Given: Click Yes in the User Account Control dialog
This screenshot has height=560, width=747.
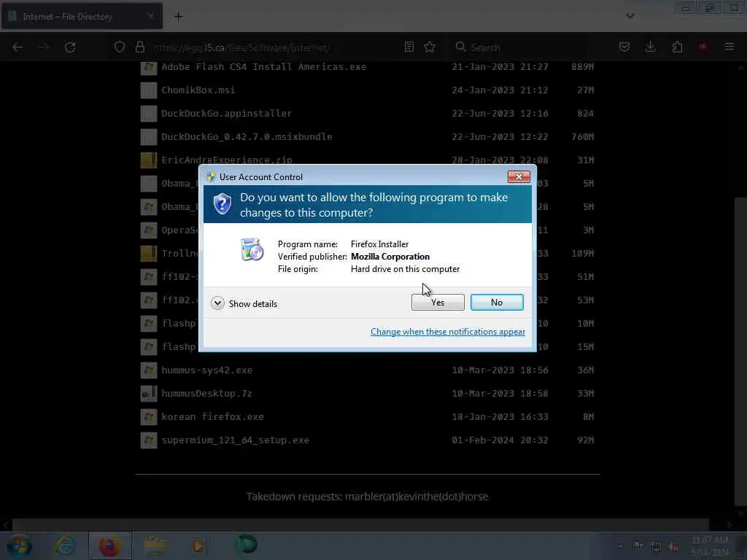Looking at the screenshot, I should click(x=438, y=302).
